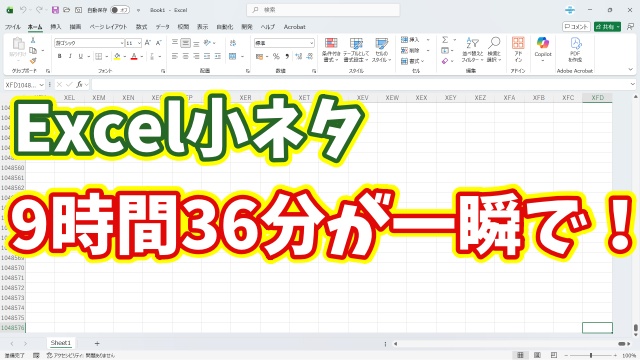
Task: Open the font name combo box
Action: click(89, 43)
